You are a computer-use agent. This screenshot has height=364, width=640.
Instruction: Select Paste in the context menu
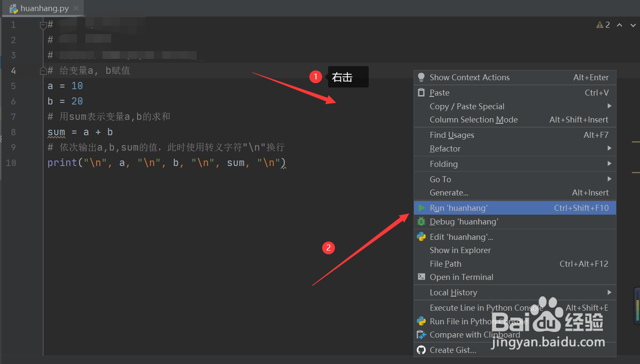[515, 93]
